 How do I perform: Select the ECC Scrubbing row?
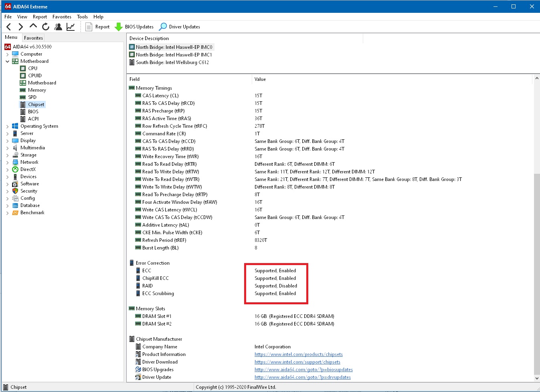[330, 293]
